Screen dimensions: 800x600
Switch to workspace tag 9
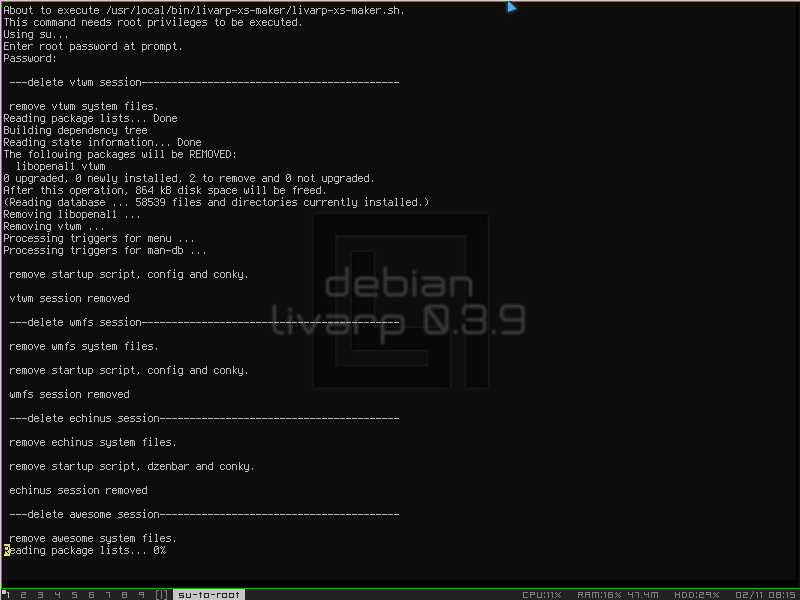tap(141, 594)
